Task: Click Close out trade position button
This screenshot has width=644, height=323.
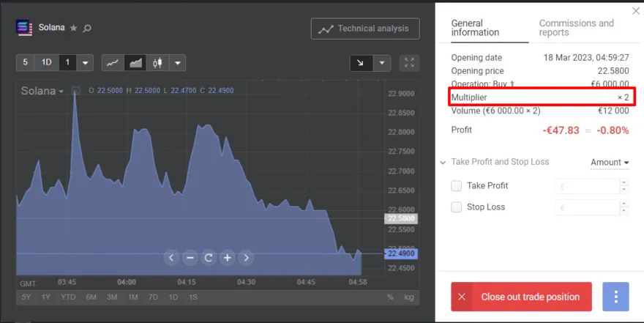Action: click(521, 297)
